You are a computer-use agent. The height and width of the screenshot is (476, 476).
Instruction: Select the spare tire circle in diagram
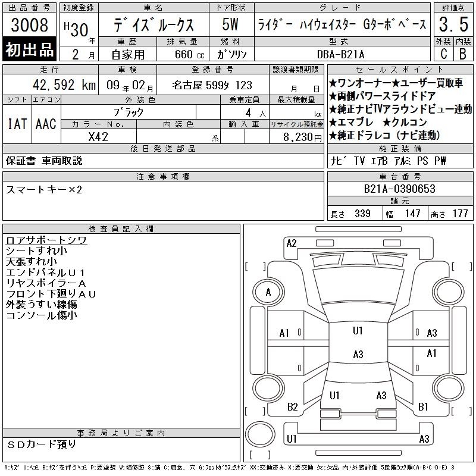(x=260, y=434)
